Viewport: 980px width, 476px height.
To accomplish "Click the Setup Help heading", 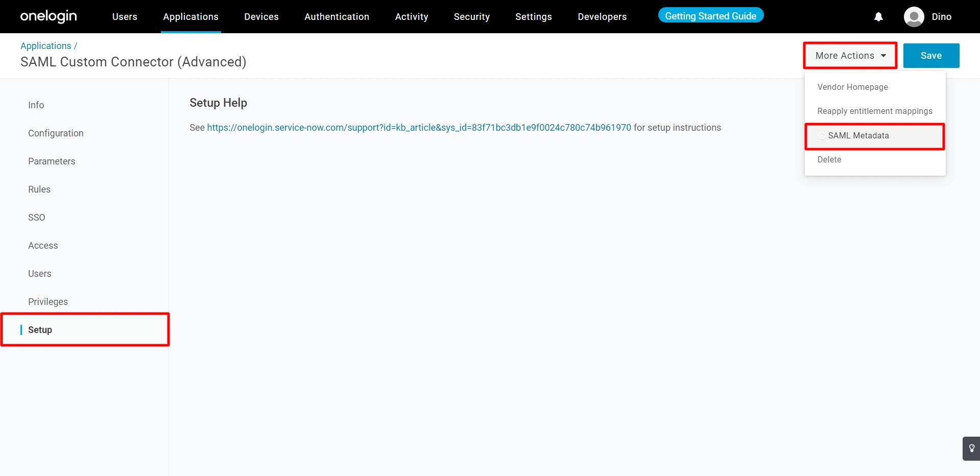I will click(x=218, y=103).
